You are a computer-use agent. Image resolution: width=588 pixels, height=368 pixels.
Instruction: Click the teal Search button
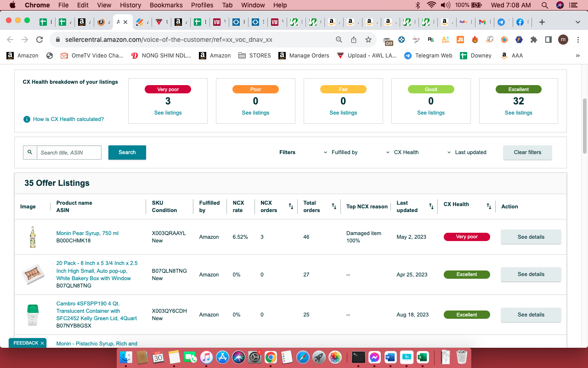tap(127, 152)
